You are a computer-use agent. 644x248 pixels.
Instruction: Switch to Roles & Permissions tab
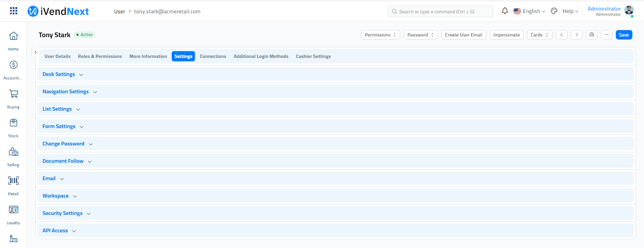coord(100,56)
